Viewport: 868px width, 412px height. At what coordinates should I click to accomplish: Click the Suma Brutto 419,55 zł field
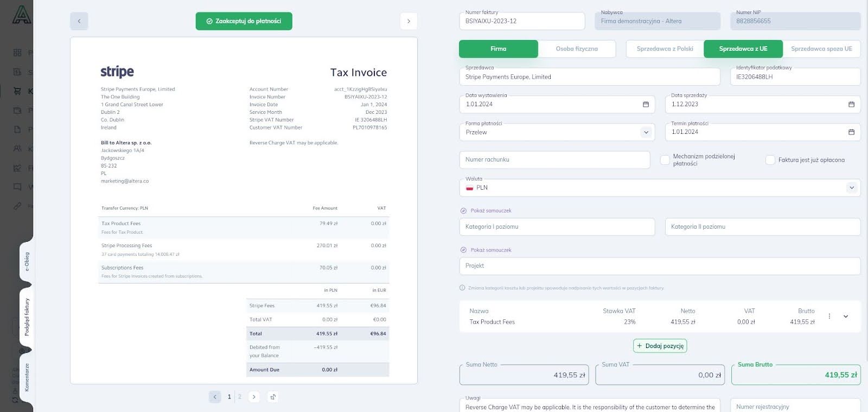[x=796, y=375]
